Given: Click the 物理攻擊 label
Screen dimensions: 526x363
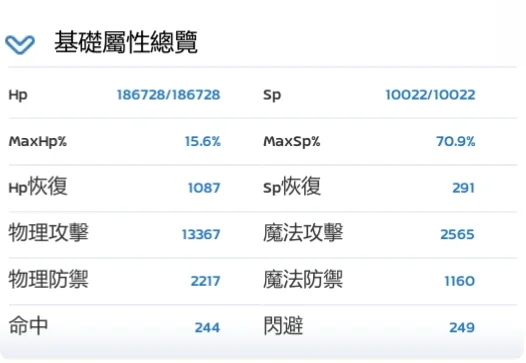Looking at the screenshot, I should pyautogui.click(x=49, y=232).
